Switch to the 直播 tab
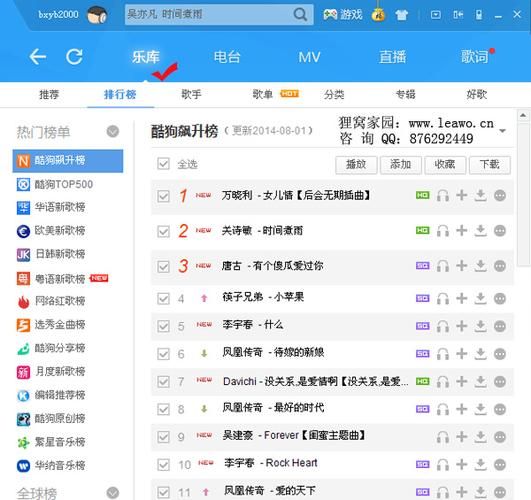Image resolution: width=531 pixels, height=500 pixels. coord(392,57)
